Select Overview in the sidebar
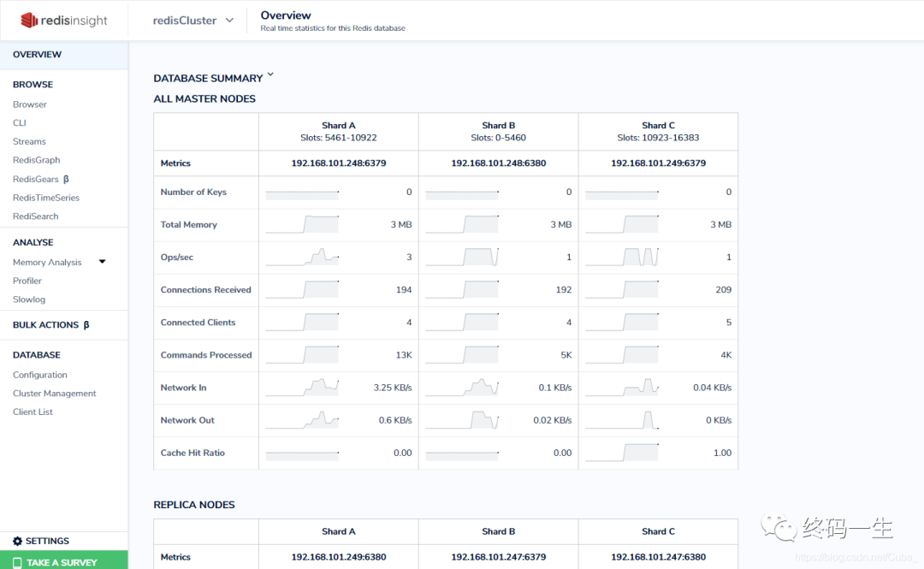 tap(63, 54)
